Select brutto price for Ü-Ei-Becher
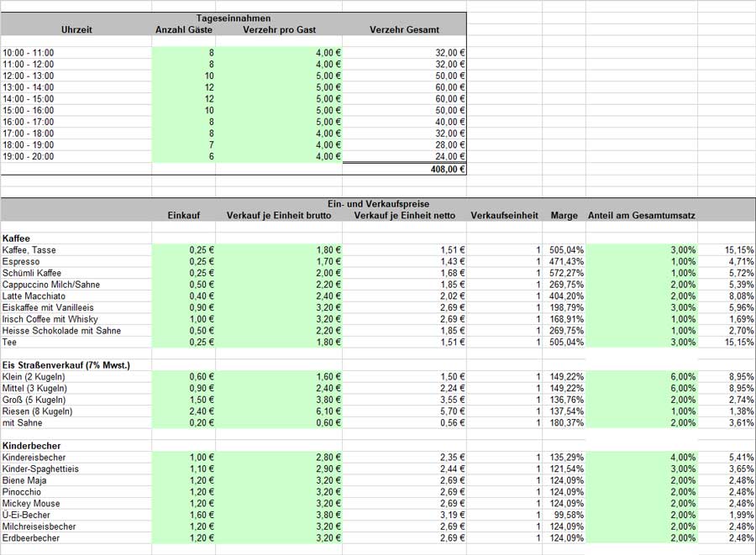756x555 pixels. coord(279,515)
